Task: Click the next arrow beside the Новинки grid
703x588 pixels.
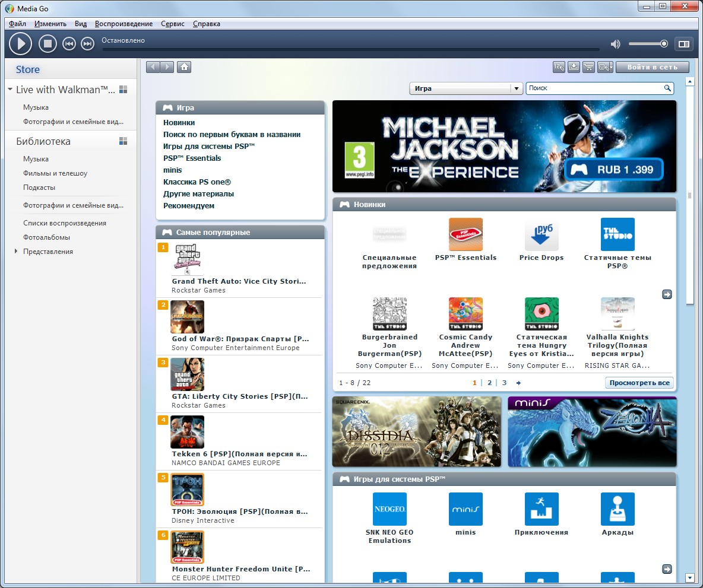Action: pyautogui.click(x=667, y=294)
